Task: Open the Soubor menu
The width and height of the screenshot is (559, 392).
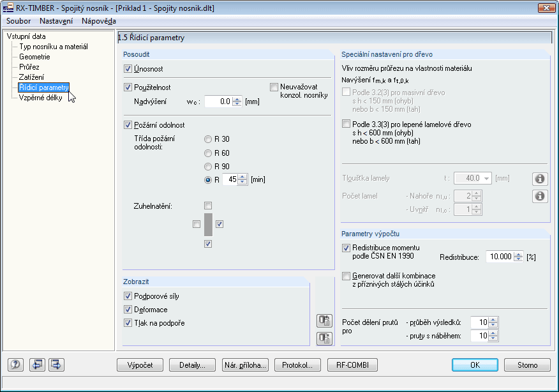Action: click(x=18, y=21)
